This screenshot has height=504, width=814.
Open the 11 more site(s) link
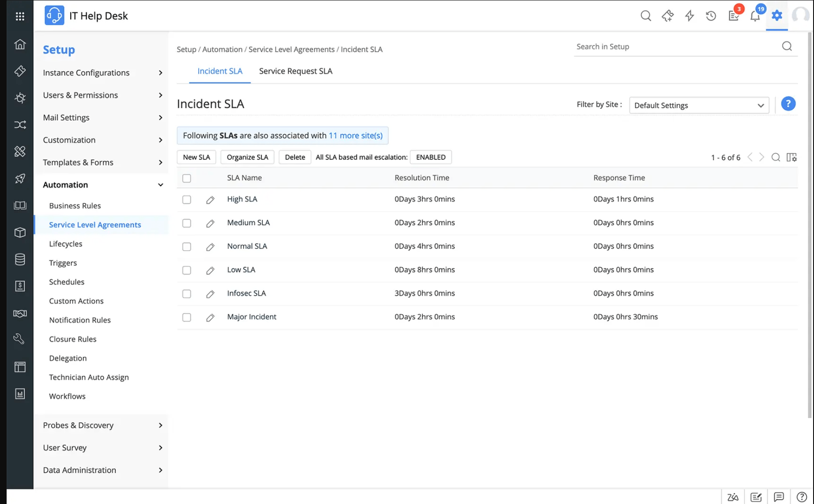[x=356, y=136]
